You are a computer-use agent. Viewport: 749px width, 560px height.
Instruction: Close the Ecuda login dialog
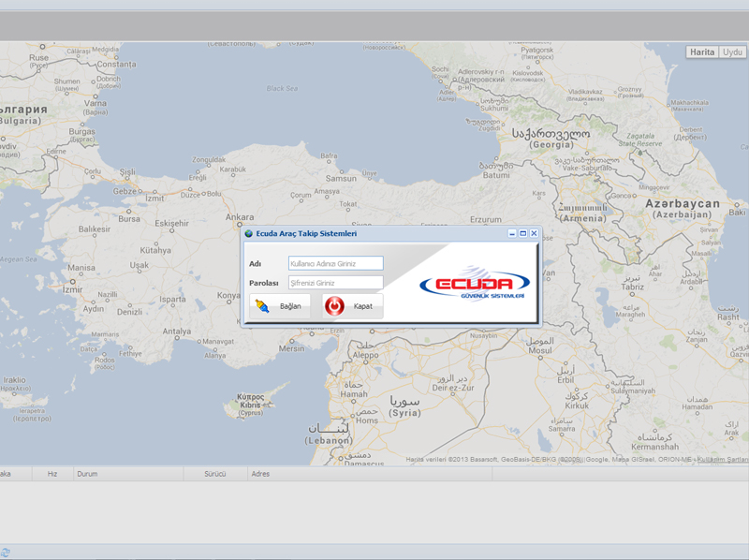point(534,233)
